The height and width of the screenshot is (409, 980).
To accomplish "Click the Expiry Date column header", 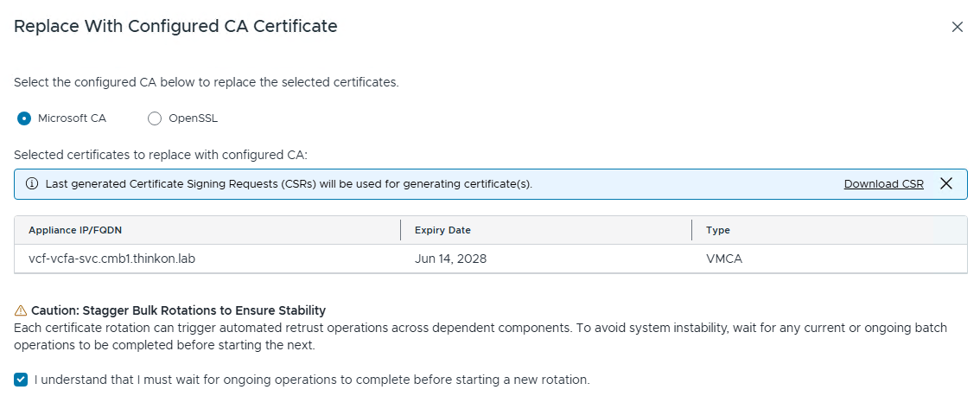I will 442,230.
